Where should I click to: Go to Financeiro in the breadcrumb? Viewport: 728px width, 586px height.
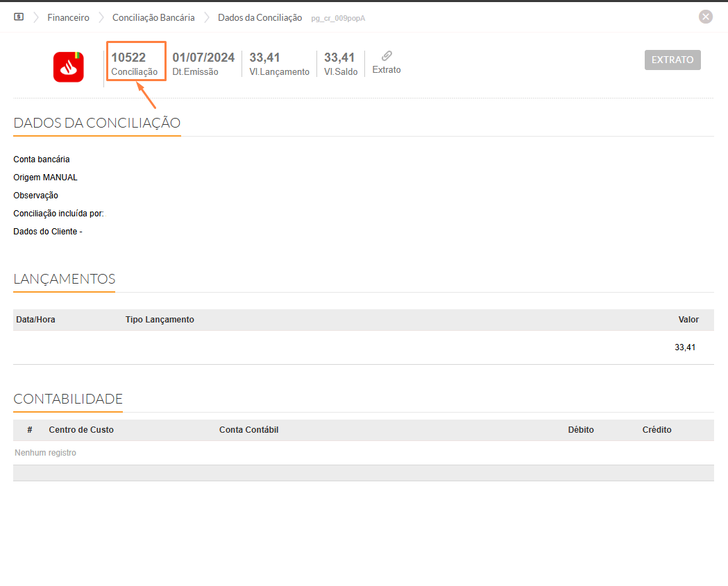pos(68,17)
